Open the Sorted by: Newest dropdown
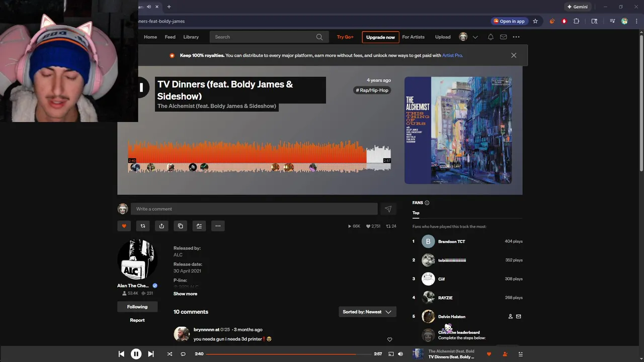The image size is (644, 362). tap(367, 312)
